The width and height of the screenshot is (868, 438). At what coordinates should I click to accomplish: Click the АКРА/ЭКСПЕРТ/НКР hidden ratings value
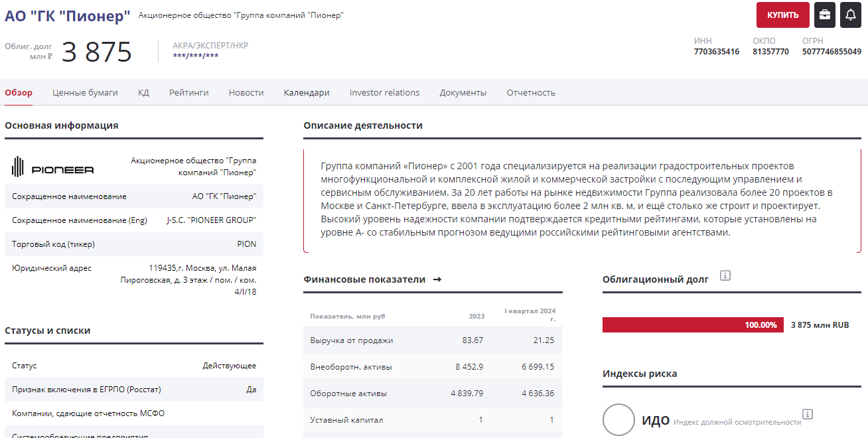pos(195,56)
